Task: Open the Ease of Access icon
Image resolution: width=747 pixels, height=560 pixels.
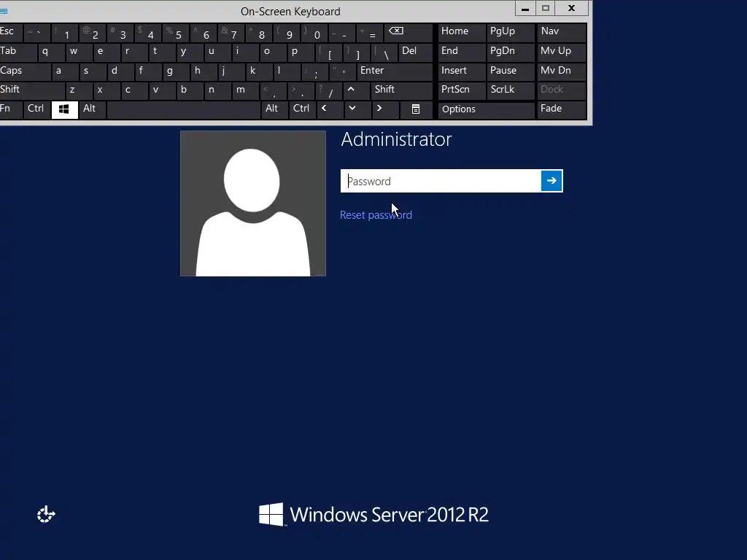Action: click(x=46, y=514)
